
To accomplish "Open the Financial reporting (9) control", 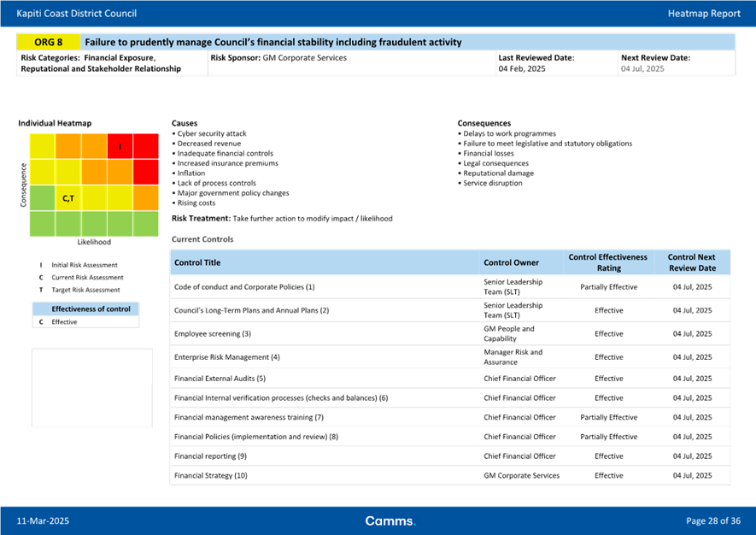I will tap(210, 456).
